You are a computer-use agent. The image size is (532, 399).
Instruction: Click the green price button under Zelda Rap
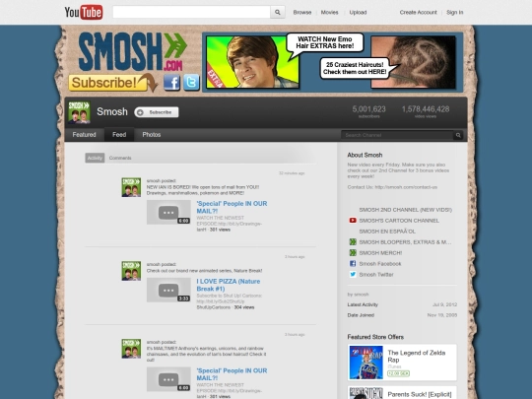point(398,373)
